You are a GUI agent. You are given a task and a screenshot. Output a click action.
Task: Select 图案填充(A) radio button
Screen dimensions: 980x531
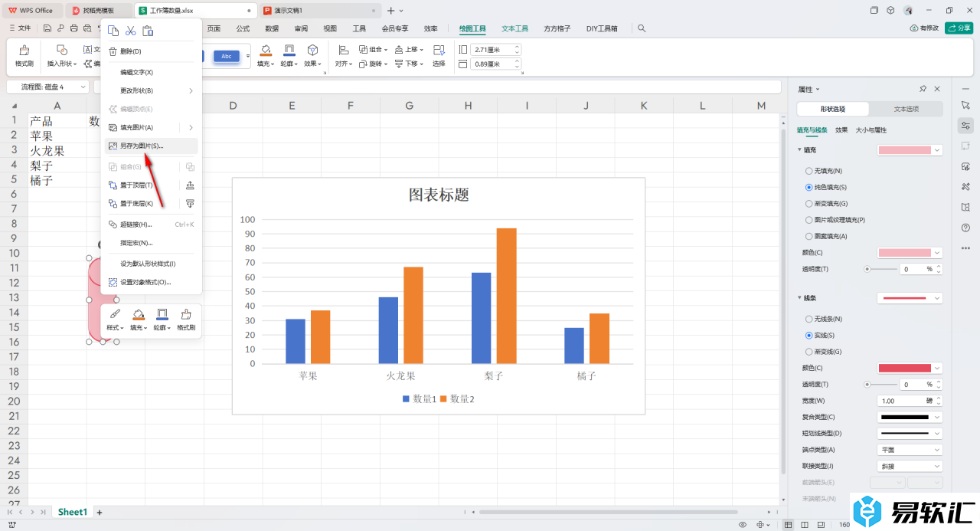(x=808, y=236)
